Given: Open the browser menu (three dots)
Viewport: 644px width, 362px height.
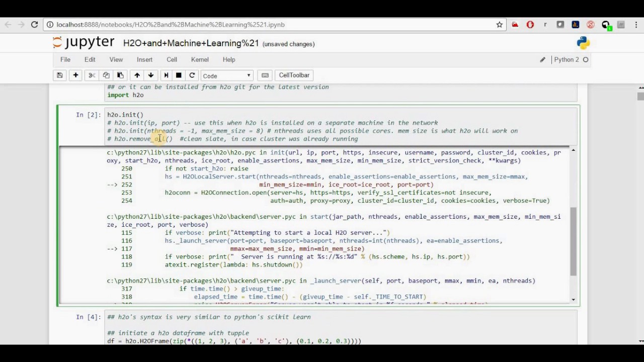Looking at the screenshot, I should tap(635, 24).
